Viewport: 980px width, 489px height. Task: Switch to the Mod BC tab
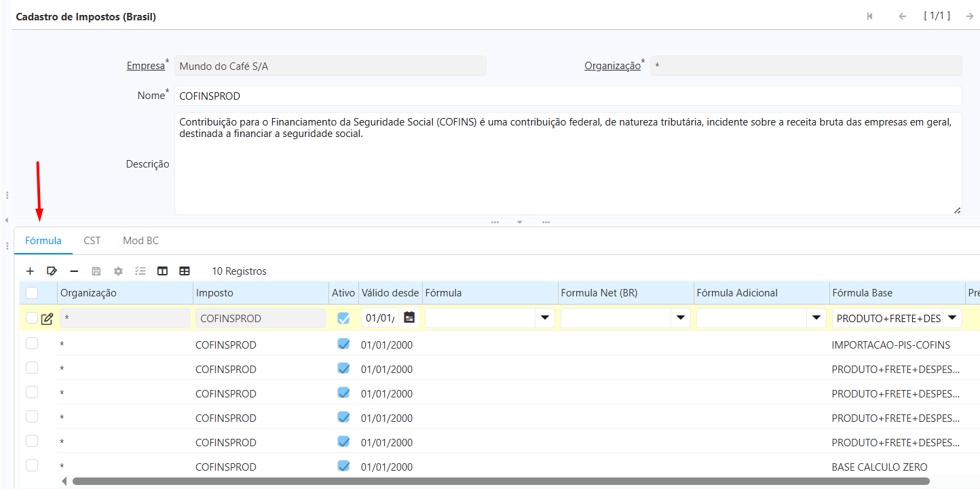[x=140, y=241]
